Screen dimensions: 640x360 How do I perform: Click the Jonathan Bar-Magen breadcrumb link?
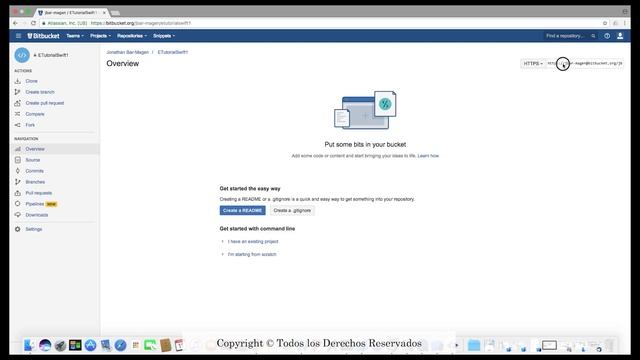pos(127,52)
